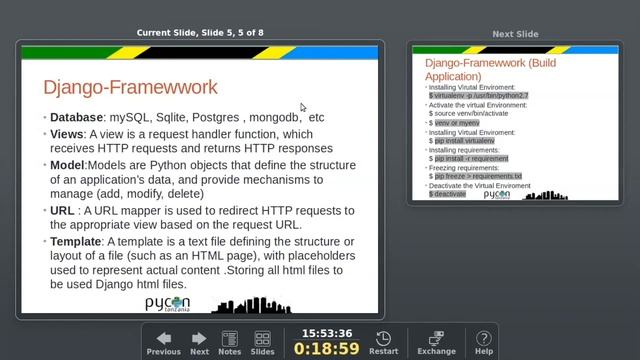Click the Views bullet text
This screenshot has height=360, width=640.
tap(191, 141)
